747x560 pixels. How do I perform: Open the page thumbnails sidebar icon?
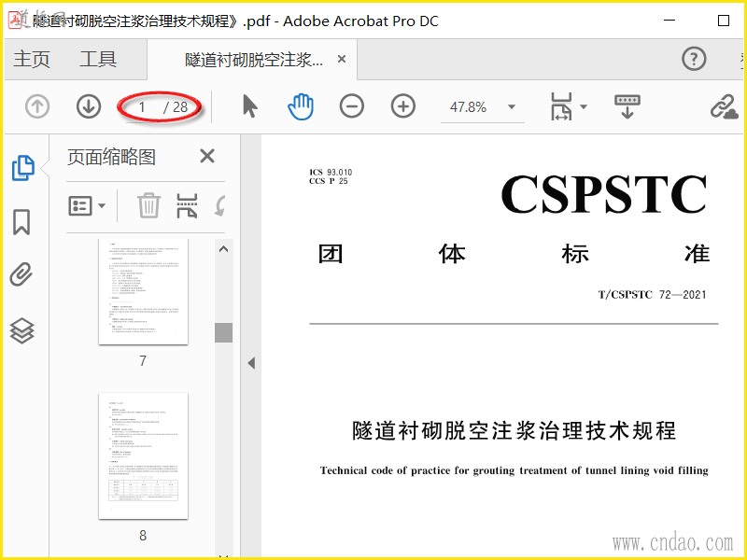click(x=22, y=168)
